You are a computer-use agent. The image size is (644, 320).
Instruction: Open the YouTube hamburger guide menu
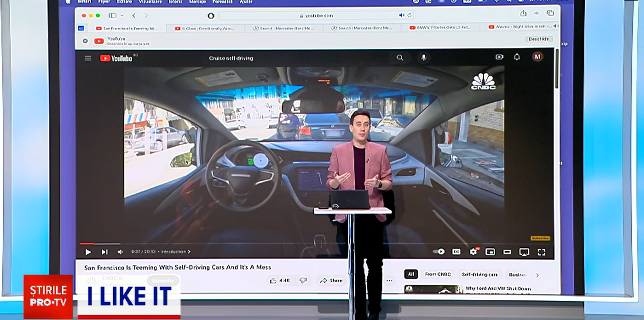[88, 58]
